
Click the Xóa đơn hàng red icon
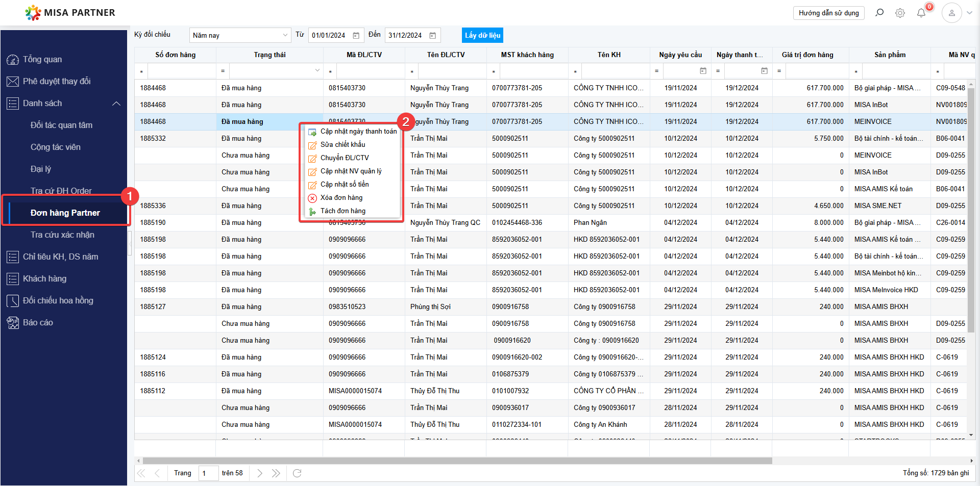click(312, 198)
